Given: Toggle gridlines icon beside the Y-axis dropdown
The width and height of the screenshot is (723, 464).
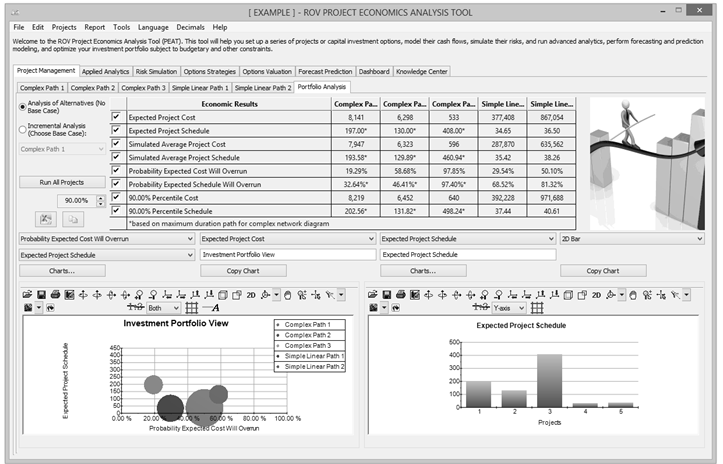Looking at the screenshot, I should pyautogui.click(x=537, y=308).
